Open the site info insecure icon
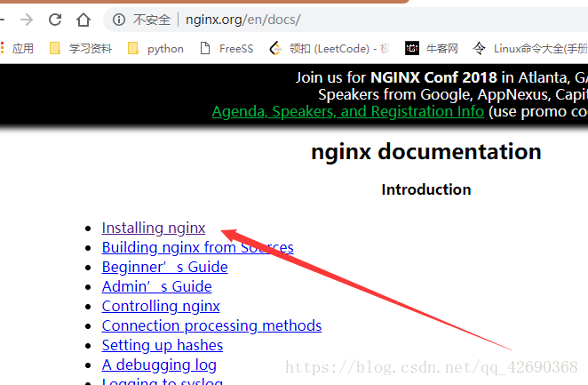Viewport: 588px width, 385px height. [x=119, y=20]
